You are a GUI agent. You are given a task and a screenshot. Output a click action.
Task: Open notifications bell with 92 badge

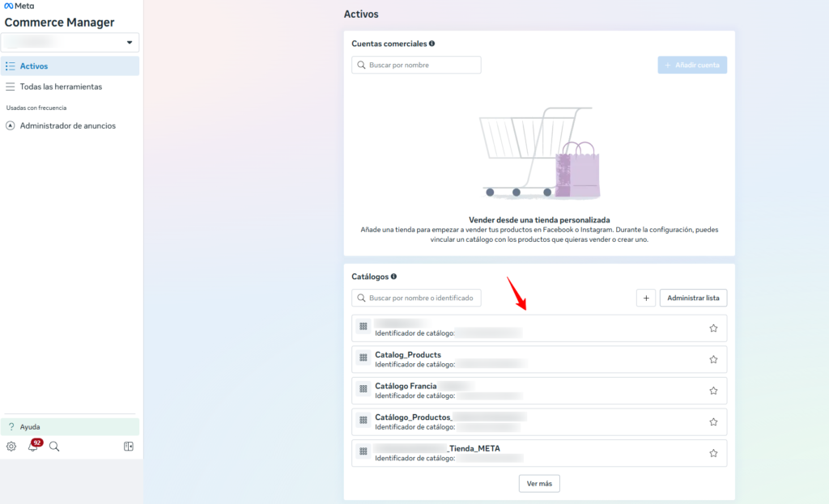pyautogui.click(x=34, y=446)
